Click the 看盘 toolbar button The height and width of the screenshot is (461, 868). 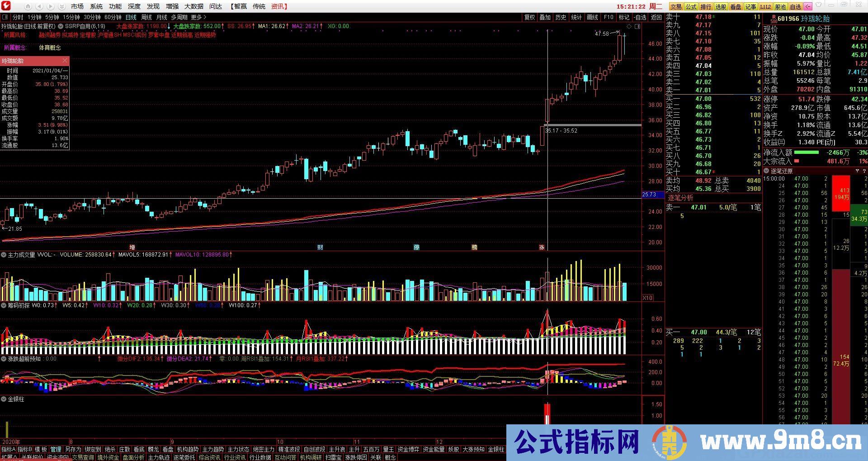[x=736, y=7]
